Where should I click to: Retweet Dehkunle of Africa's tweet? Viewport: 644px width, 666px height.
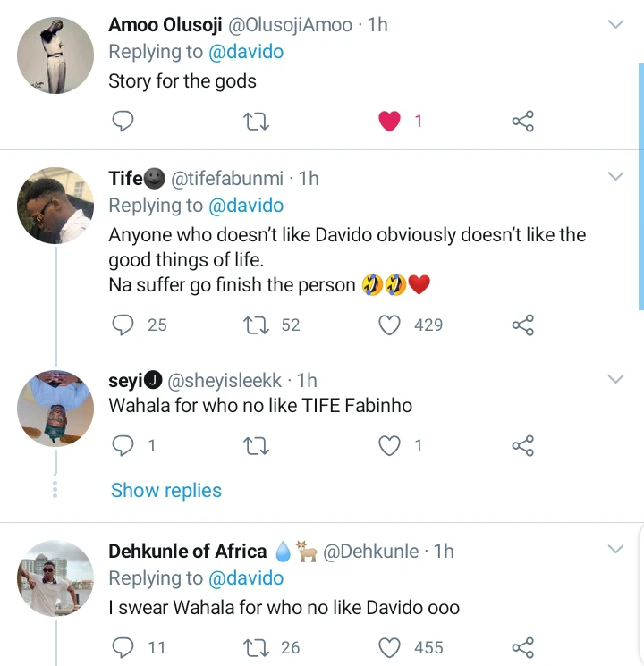pyautogui.click(x=256, y=647)
